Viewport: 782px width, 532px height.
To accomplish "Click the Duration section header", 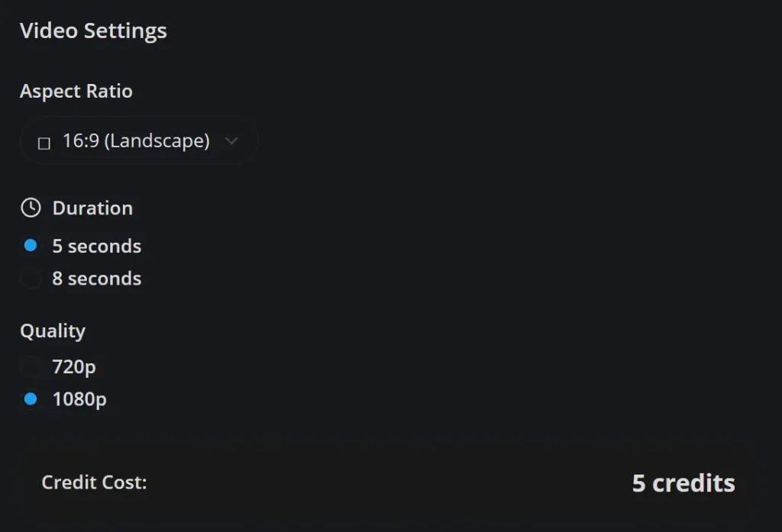I will (x=92, y=208).
